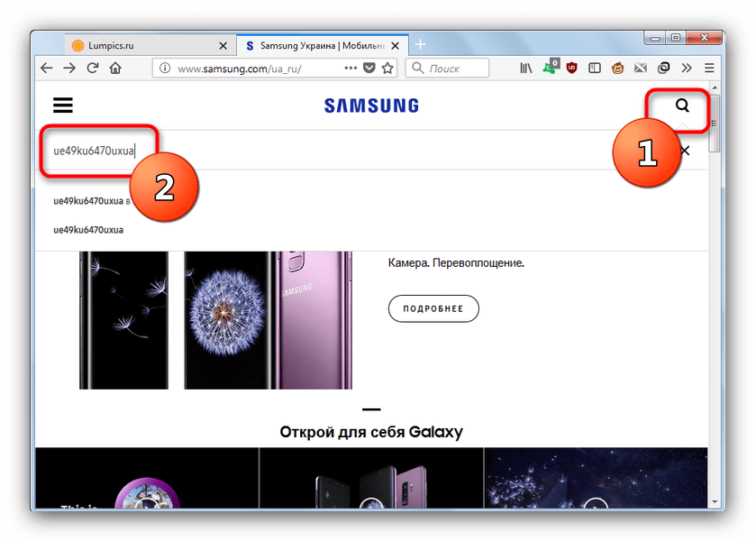Bookmark this page with the star icon
756x541 pixels.
[387, 68]
